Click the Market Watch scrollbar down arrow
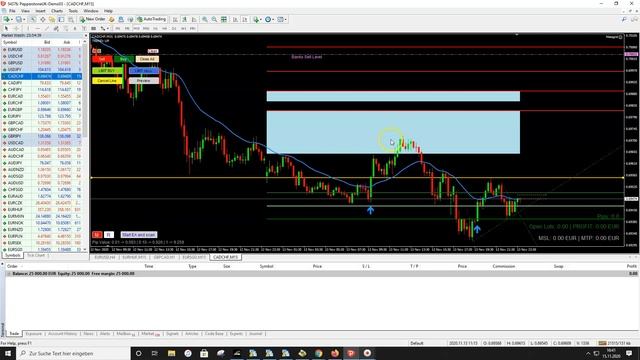This screenshot has width=640, height=360. coord(85,249)
